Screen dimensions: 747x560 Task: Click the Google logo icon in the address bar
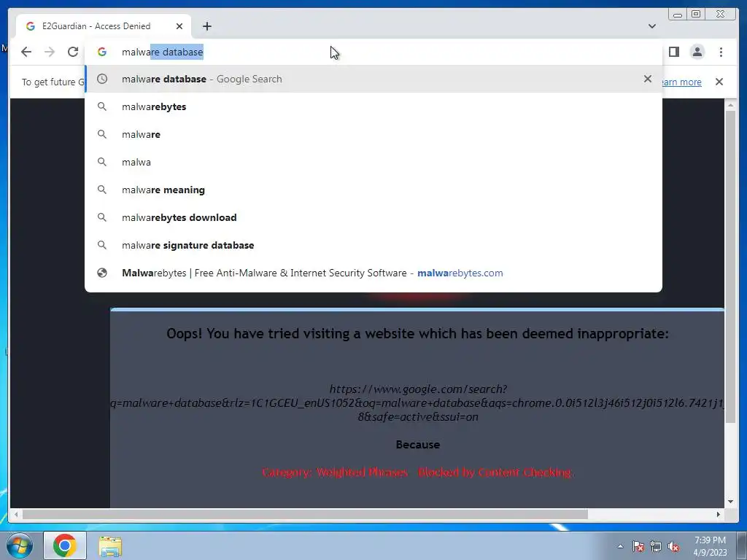click(x=102, y=52)
